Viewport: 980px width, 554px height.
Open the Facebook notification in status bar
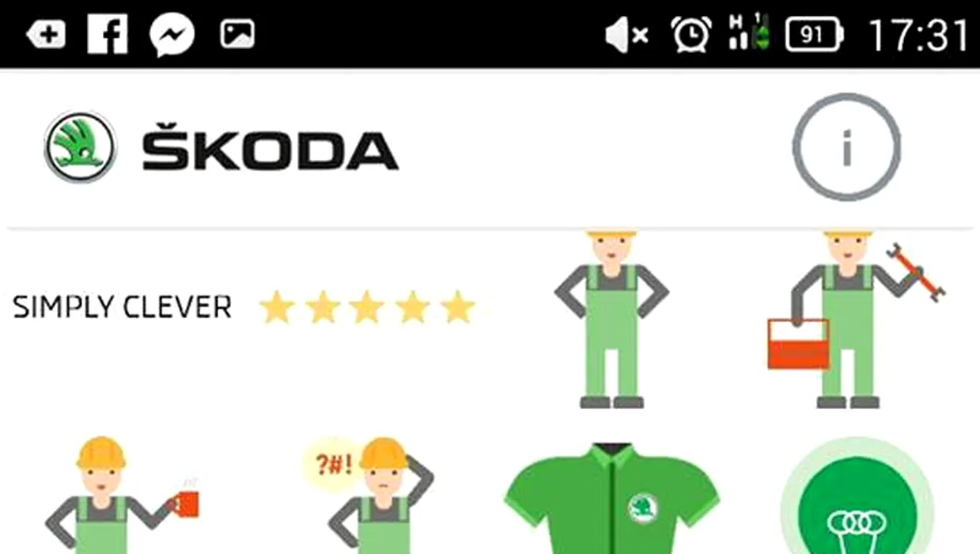(108, 34)
